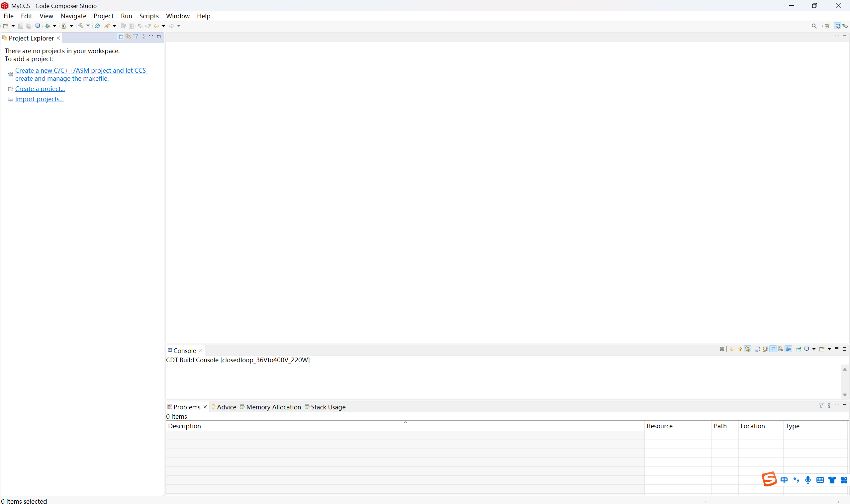Switch to the Memory Allocation tab
The height and width of the screenshot is (504, 850).
click(273, 407)
